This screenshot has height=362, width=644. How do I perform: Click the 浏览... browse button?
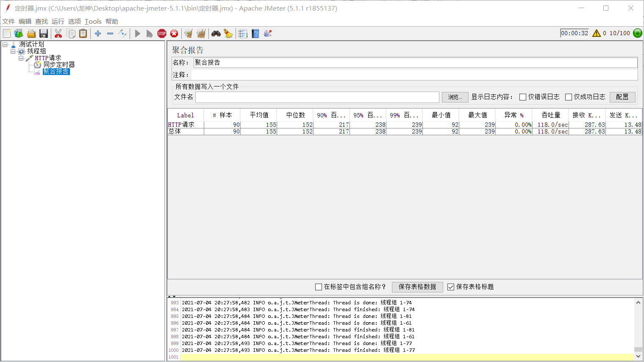tap(455, 97)
